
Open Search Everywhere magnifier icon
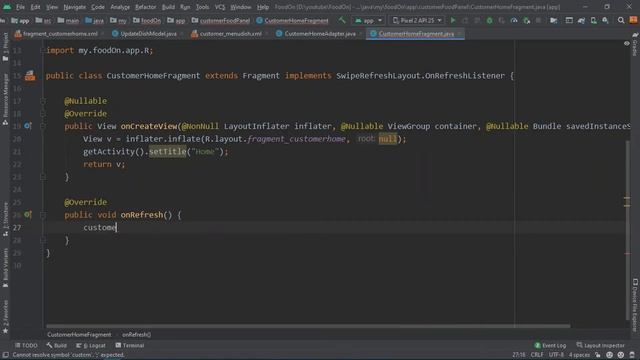[x=621, y=20]
